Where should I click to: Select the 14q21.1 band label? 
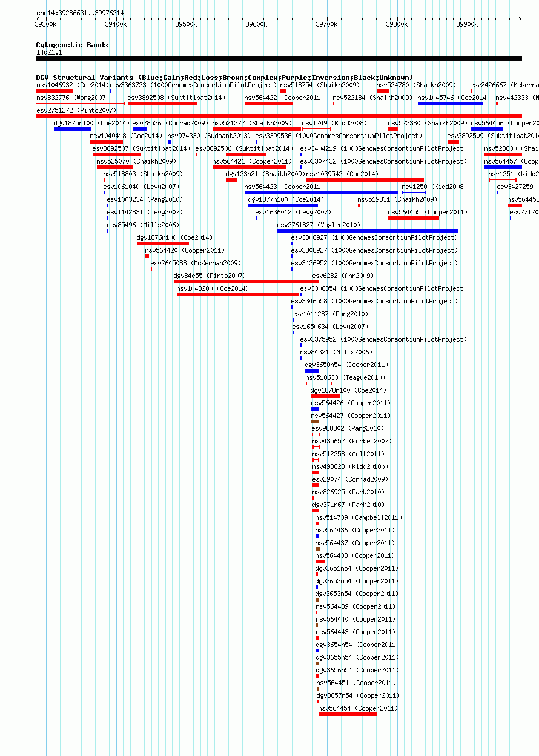pos(49,53)
